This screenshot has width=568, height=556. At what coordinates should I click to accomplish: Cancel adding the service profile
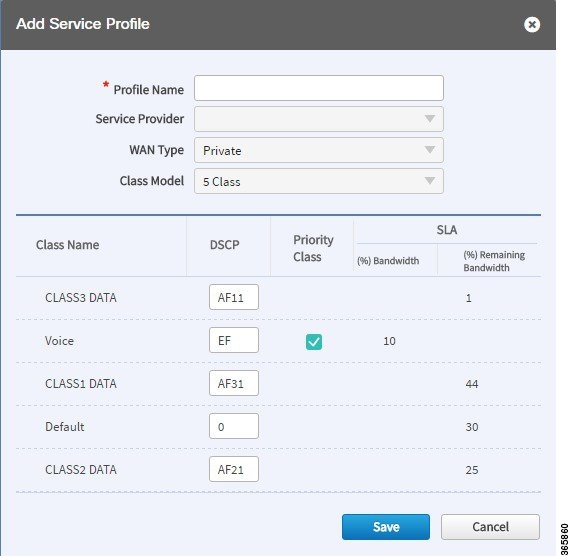coord(490,527)
